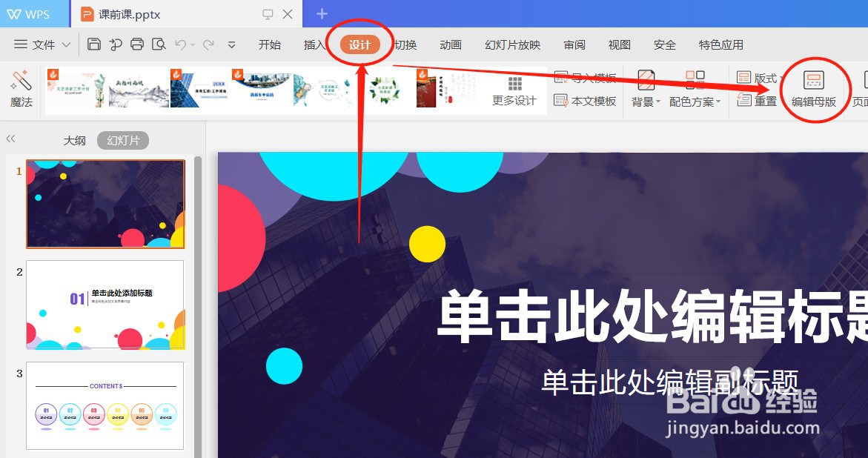Click the 本文模板 button
Image resolution: width=868 pixels, height=458 pixels.
pos(585,102)
